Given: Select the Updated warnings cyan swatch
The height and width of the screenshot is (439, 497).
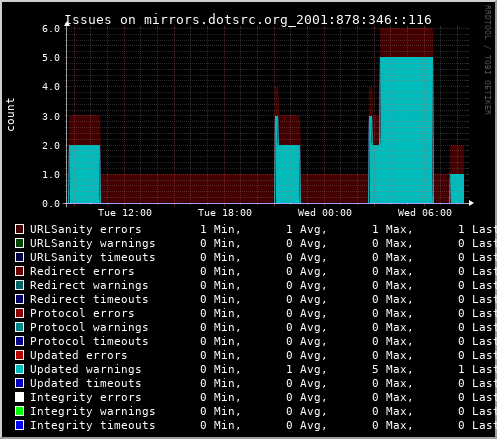Looking at the screenshot, I should click(19, 369).
